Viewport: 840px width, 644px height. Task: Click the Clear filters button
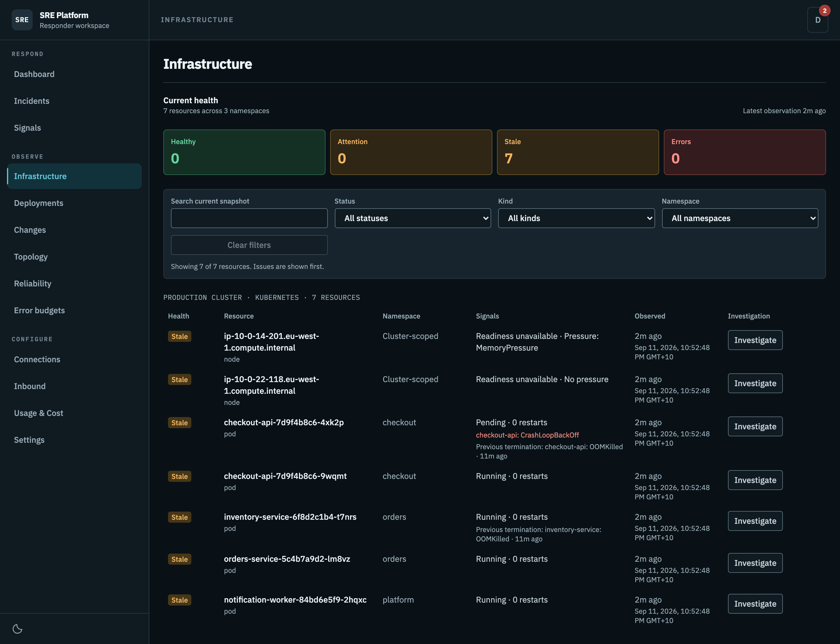[249, 245]
